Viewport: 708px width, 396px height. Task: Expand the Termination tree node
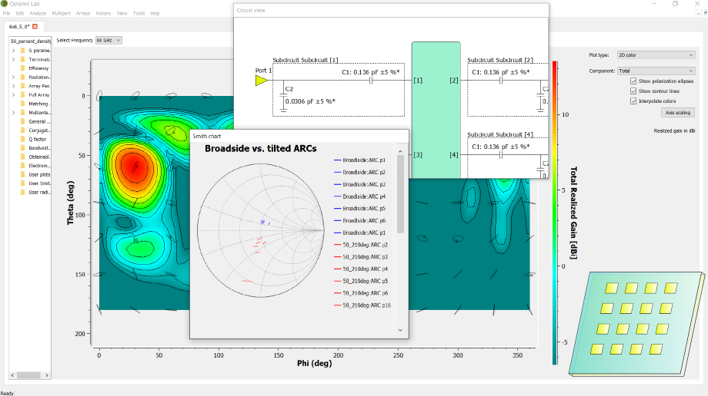[x=14, y=59]
